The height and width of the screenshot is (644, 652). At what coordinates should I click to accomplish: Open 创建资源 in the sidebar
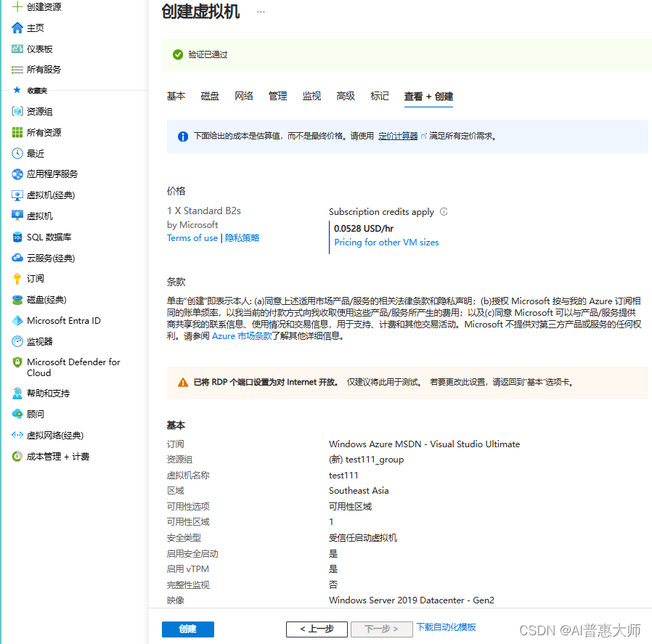coord(44,7)
